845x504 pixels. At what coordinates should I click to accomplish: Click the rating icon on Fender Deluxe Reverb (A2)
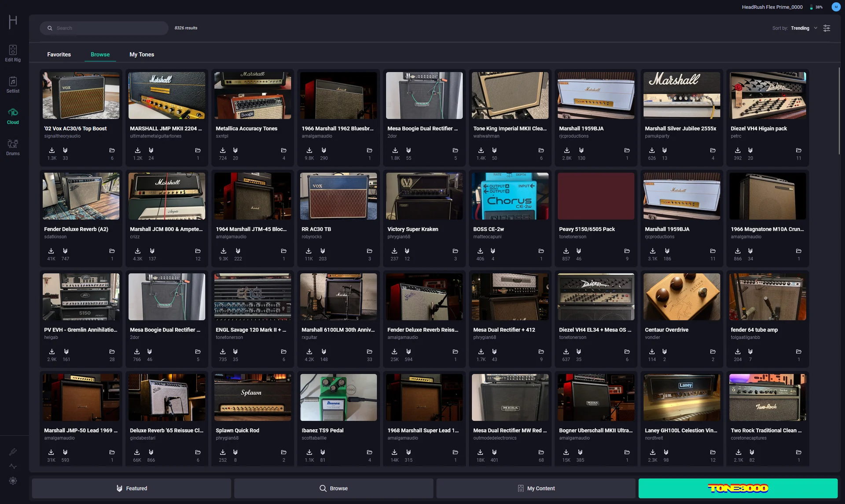pyautogui.click(x=65, y=251)
